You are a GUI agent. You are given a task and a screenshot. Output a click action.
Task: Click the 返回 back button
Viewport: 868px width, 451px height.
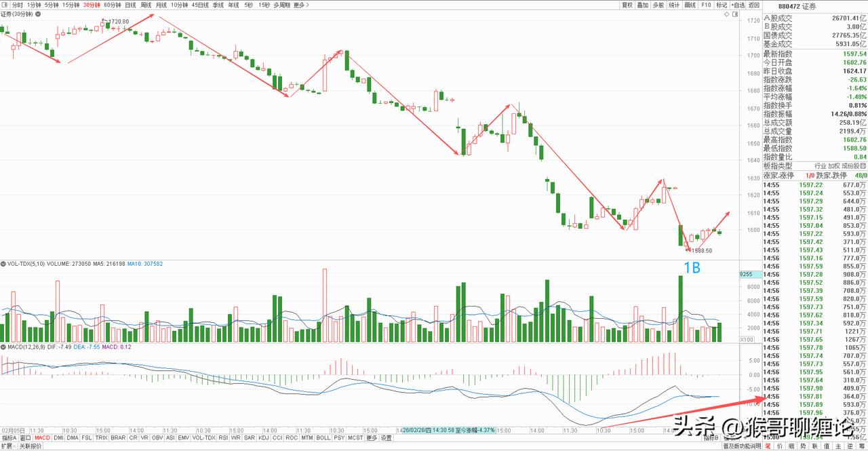click(754, 5)
